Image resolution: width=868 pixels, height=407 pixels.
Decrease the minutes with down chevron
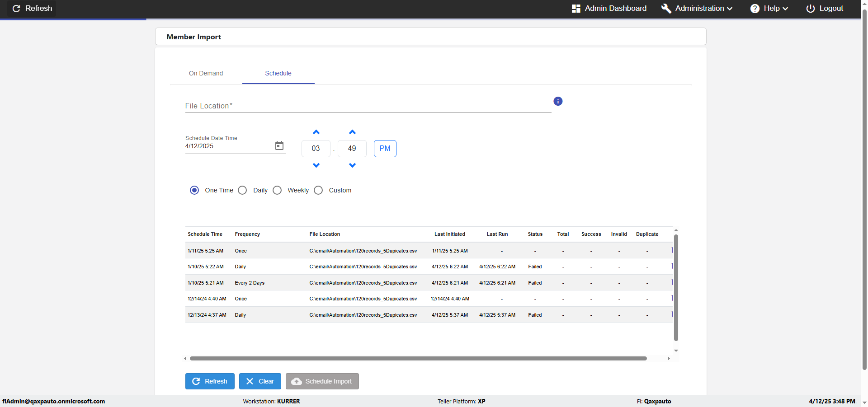tap(352, 165)
